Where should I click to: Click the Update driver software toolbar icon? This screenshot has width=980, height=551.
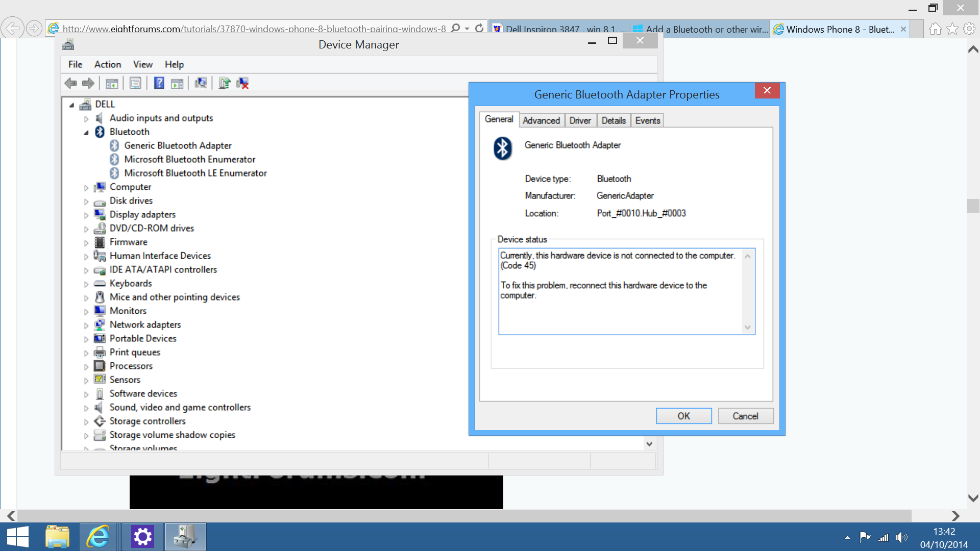click(225, 83)
